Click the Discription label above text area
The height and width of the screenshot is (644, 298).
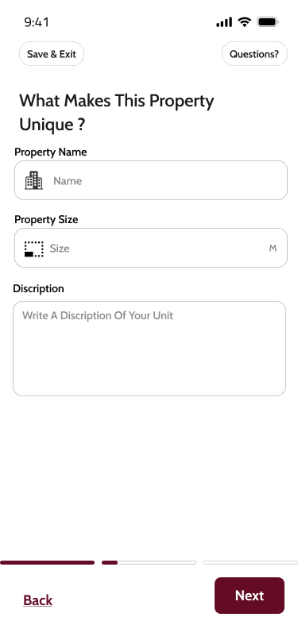pyautogui.click(x=39, y=289)
